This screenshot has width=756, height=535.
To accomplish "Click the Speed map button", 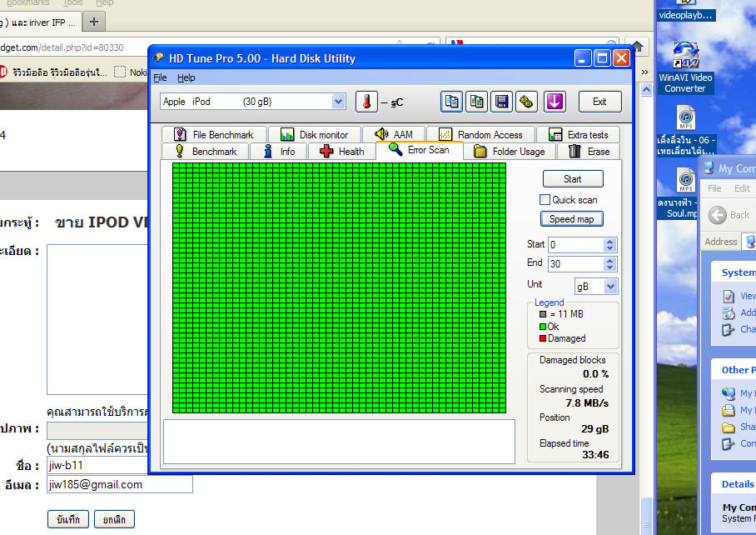I will click(572, 219).
